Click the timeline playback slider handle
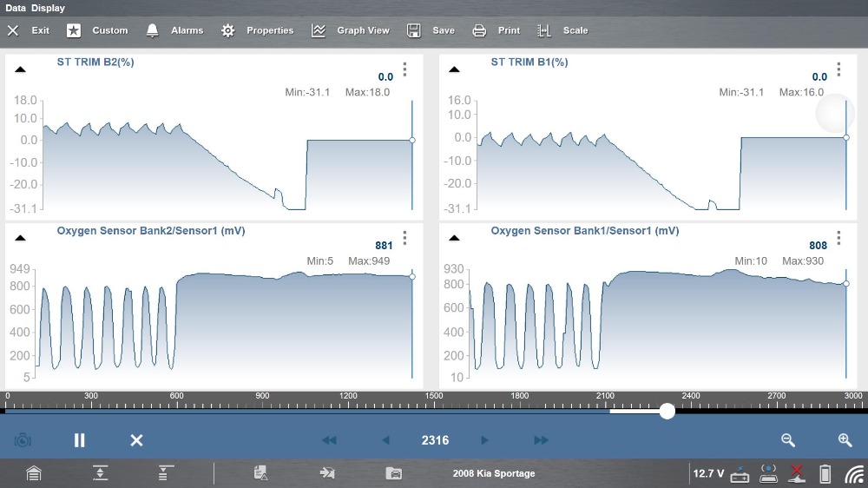The width and height of the screenshot is (868, 488). [x=667, y=411]
